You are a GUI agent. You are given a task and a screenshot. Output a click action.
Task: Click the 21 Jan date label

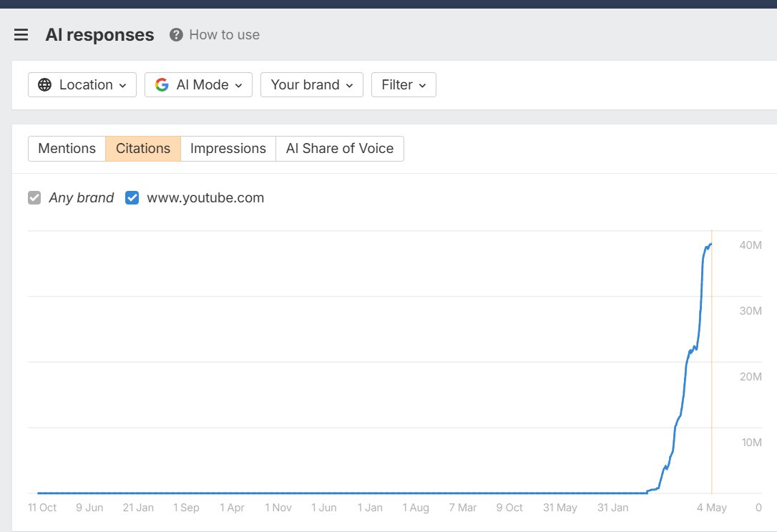[x=138, y=508]
